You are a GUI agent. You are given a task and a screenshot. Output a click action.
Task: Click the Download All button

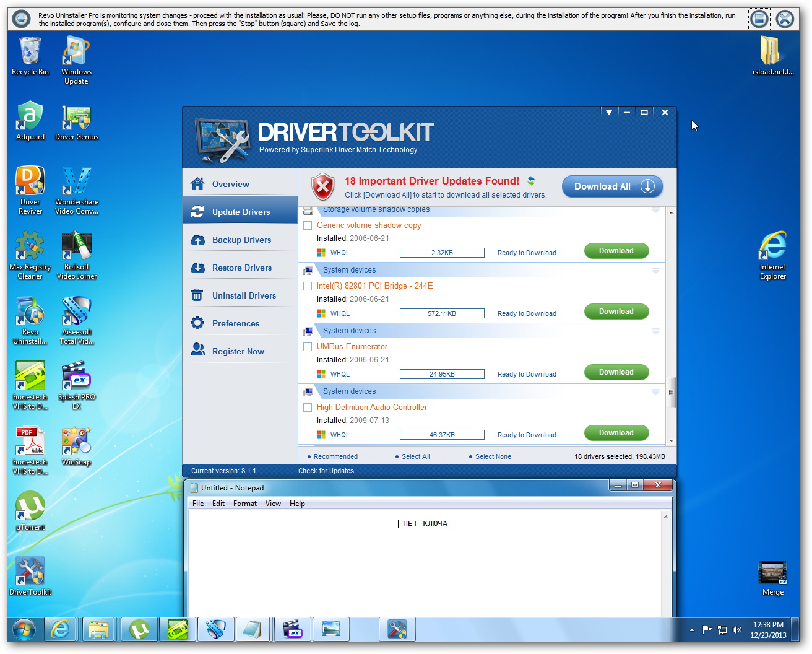(x=612, y=186)
